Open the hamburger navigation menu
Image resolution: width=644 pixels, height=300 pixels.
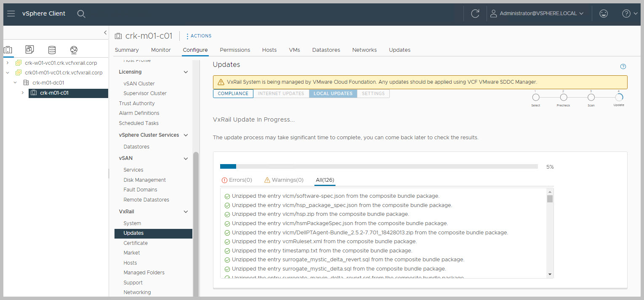pos(11,13)
